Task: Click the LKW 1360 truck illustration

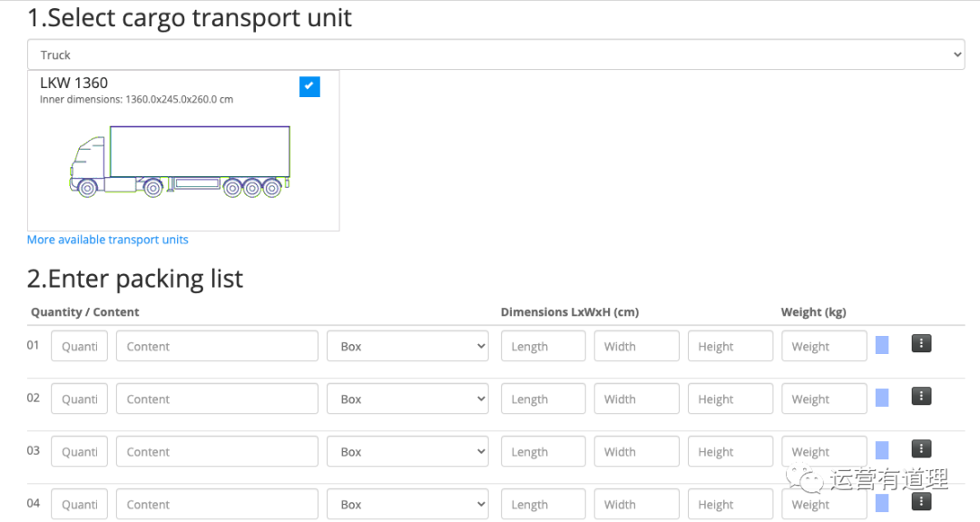Action: click(x=180, y=162)
